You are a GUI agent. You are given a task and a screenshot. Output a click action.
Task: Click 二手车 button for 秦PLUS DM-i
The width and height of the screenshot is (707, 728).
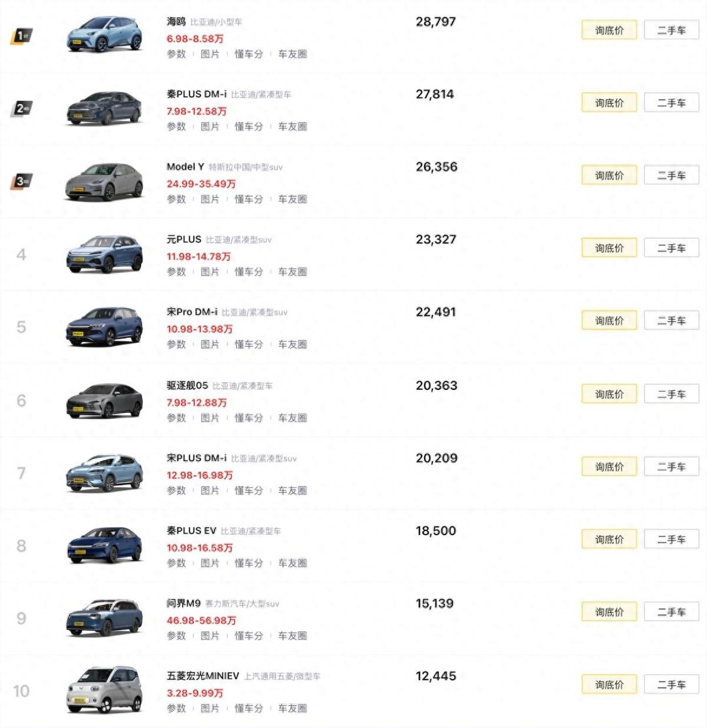[x=671, y=103]
